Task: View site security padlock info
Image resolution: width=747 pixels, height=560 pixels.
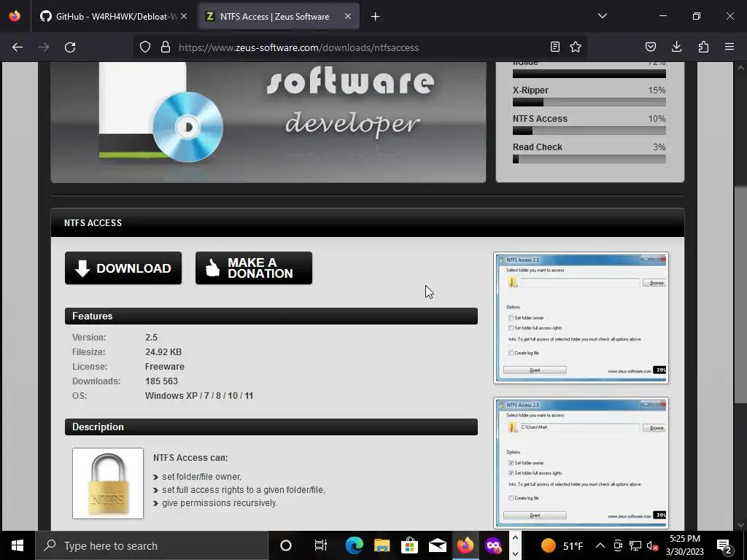Action: [166, 47]
